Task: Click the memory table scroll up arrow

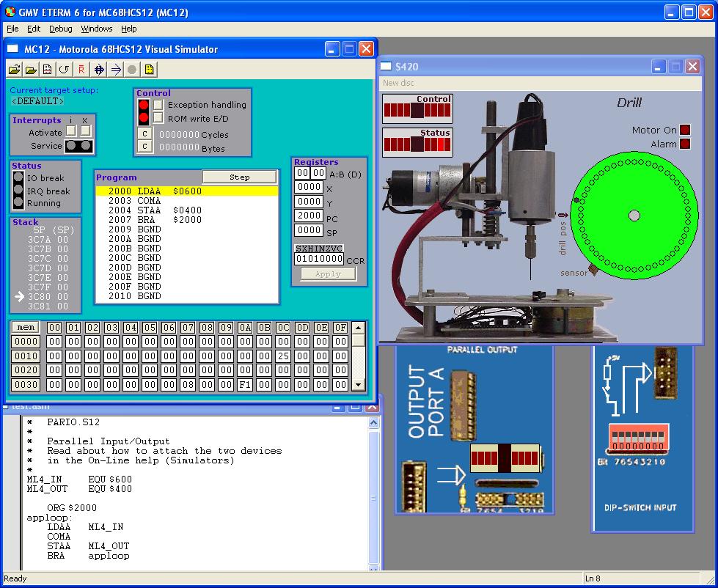Action: point(359,328)
